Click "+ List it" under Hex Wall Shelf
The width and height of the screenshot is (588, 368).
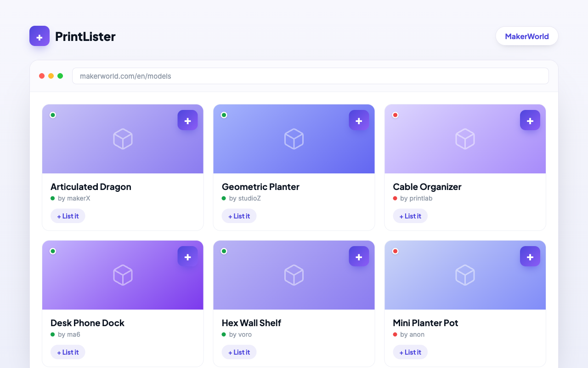(x=239, y=352)
